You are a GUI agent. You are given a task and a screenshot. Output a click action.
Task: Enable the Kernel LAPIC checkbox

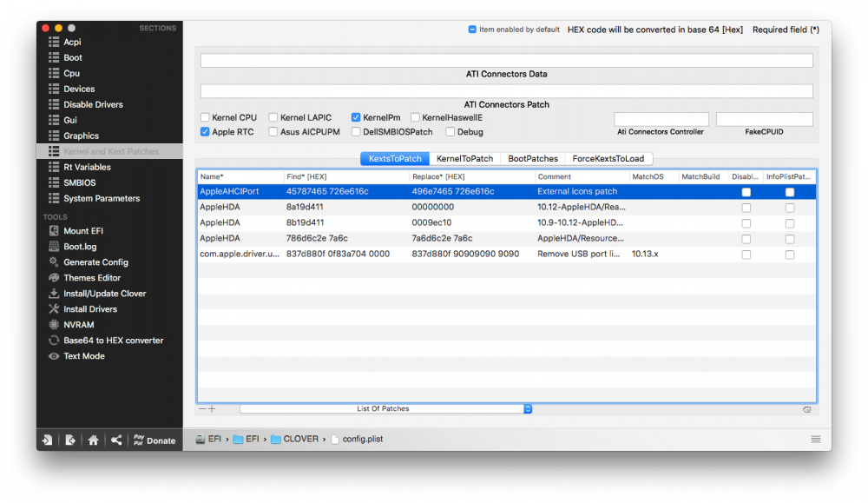(x=273, y=117)
